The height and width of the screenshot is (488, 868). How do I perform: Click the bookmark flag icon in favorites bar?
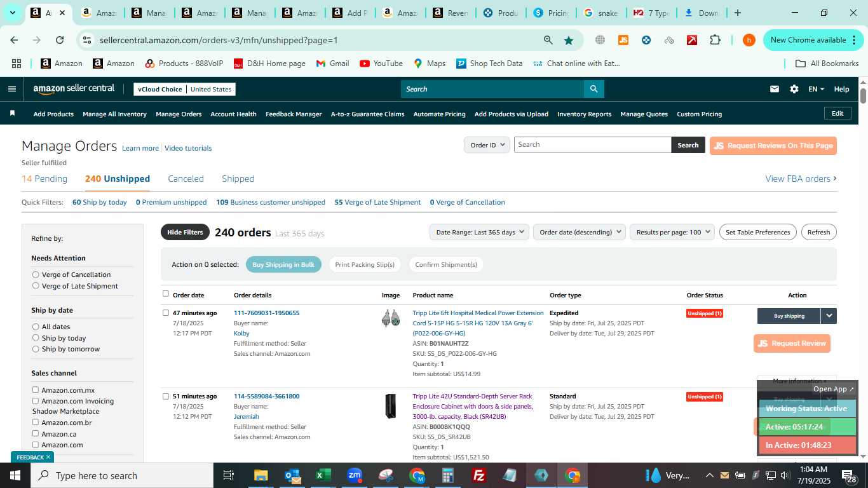coord(12,113)
